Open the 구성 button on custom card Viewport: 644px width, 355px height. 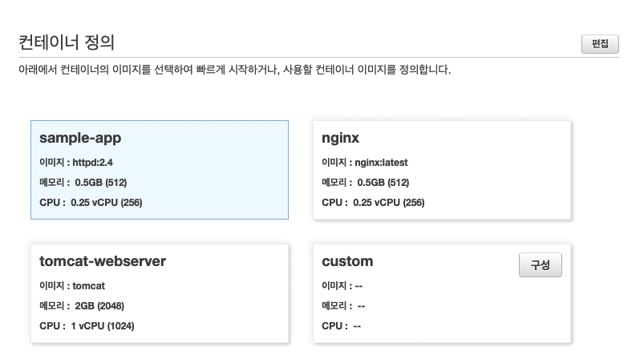tap(540, 264)
